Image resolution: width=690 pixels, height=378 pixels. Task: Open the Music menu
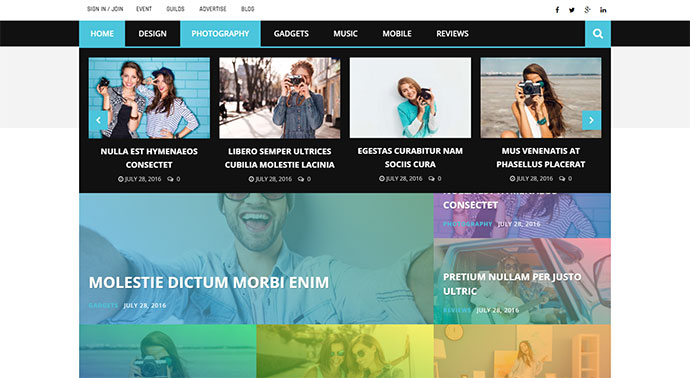coord(345,33)
